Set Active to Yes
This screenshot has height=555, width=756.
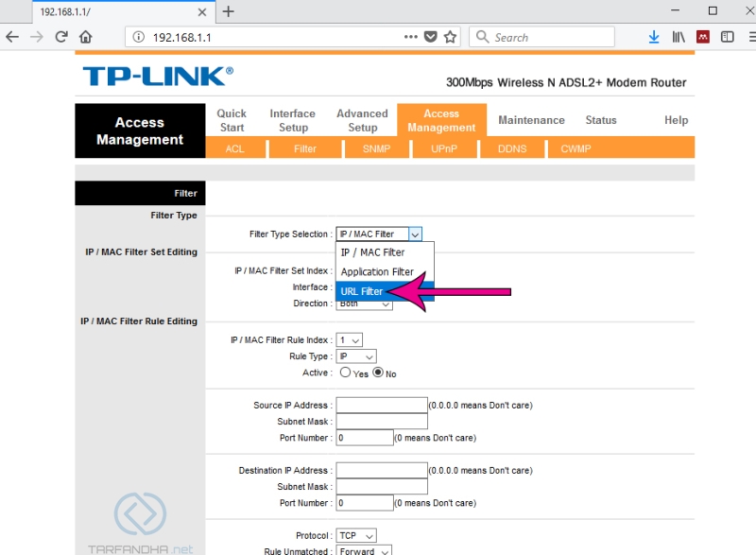click(x=345, y=373)
